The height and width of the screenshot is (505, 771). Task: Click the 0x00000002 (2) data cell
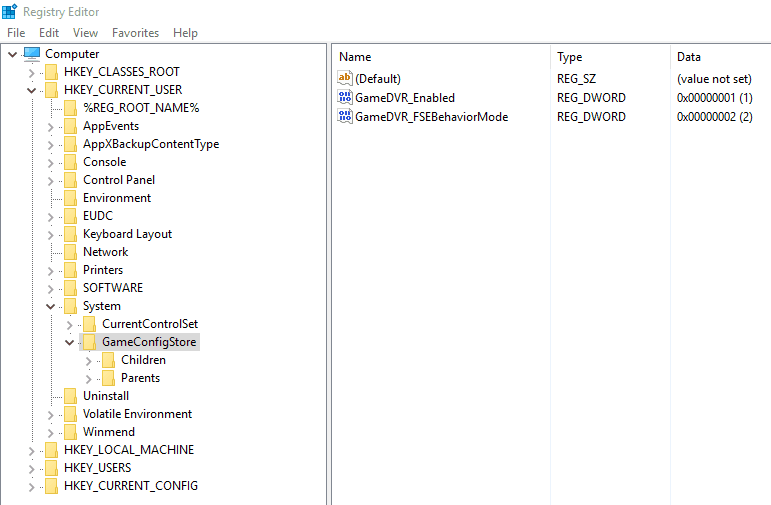pos(714,117)
